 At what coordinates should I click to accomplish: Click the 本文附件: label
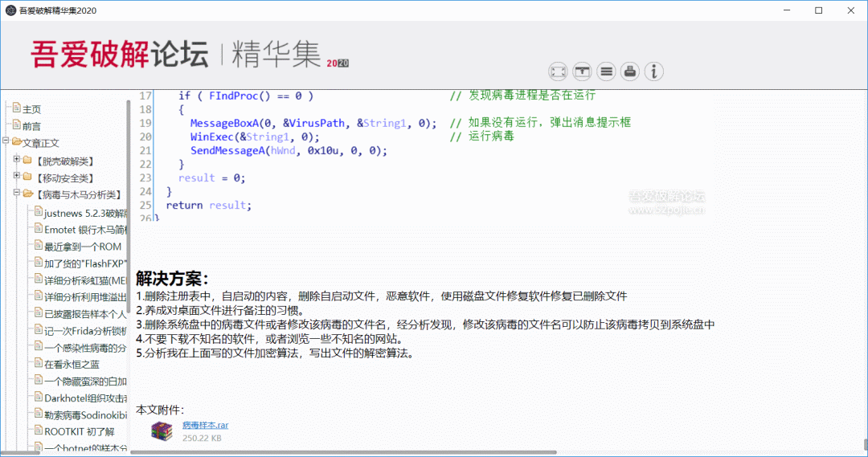[x=160, y=410]
